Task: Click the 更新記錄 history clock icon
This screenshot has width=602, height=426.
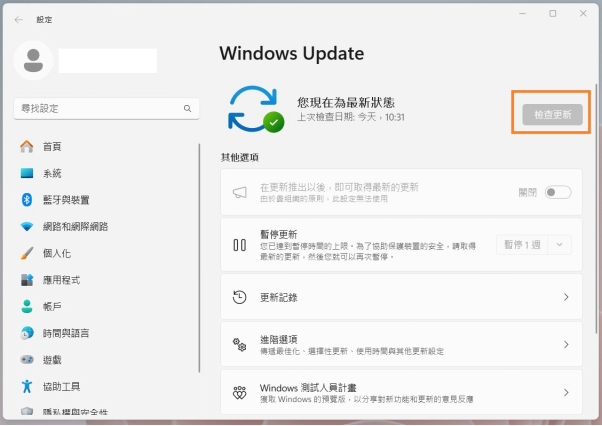Action: coord(240,297)
